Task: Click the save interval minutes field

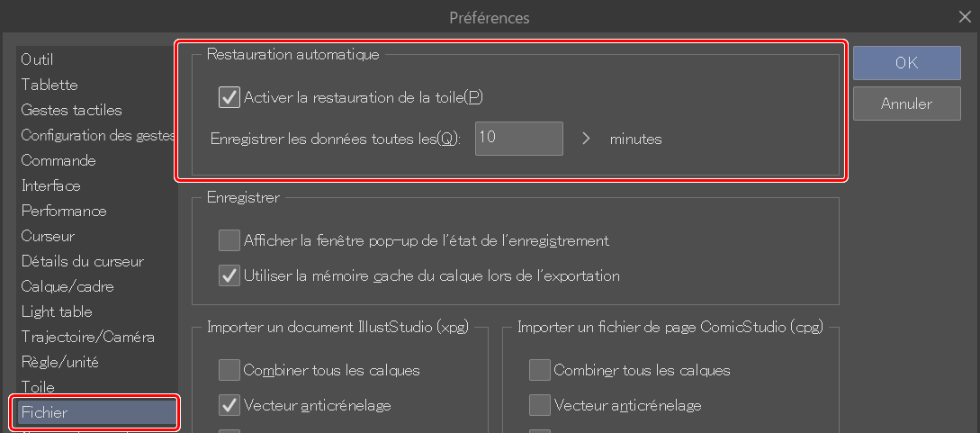Action: (x=518, y=139)
